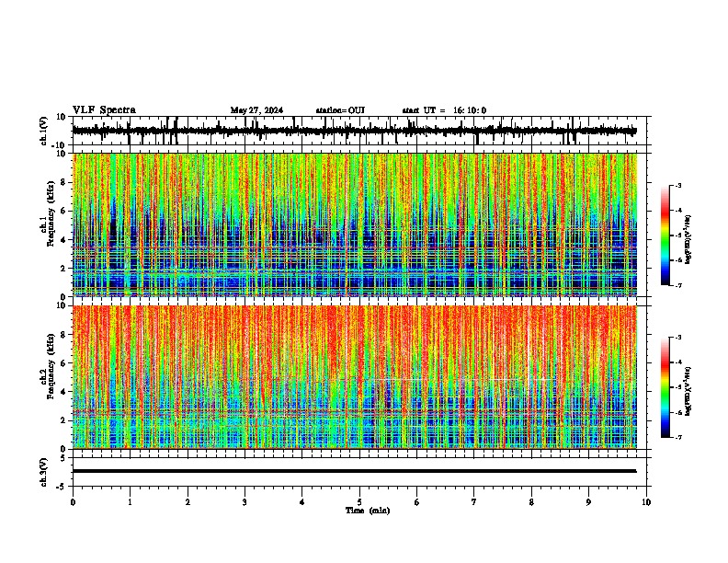
Task: Click the '-7' value on ch.1 color bar
Action: [x=677, y=285]
